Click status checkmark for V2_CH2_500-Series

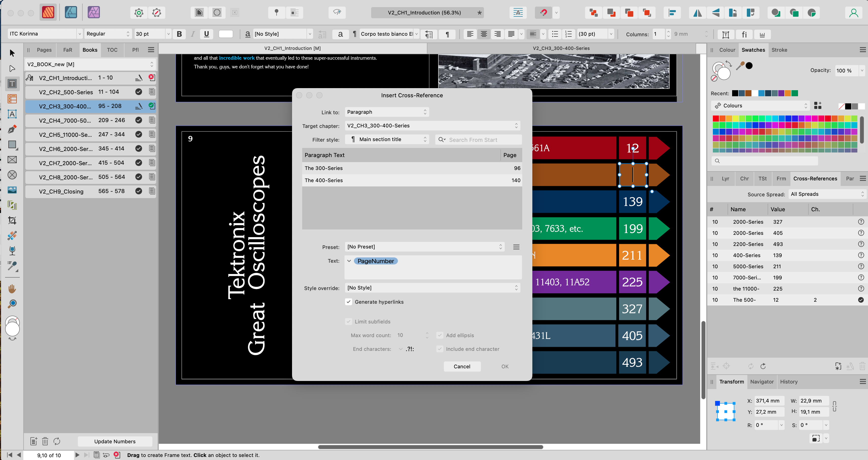pos(138,92)
